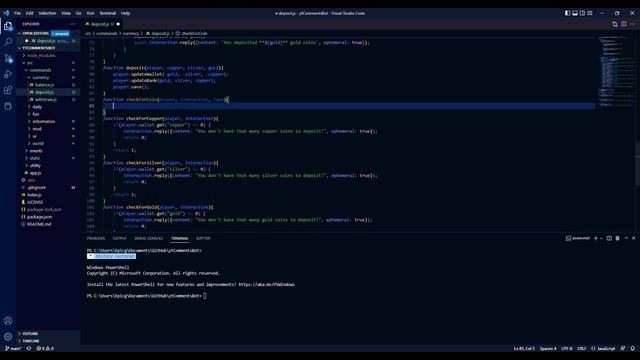Create a new terminal with plus icon

(596, 238)
